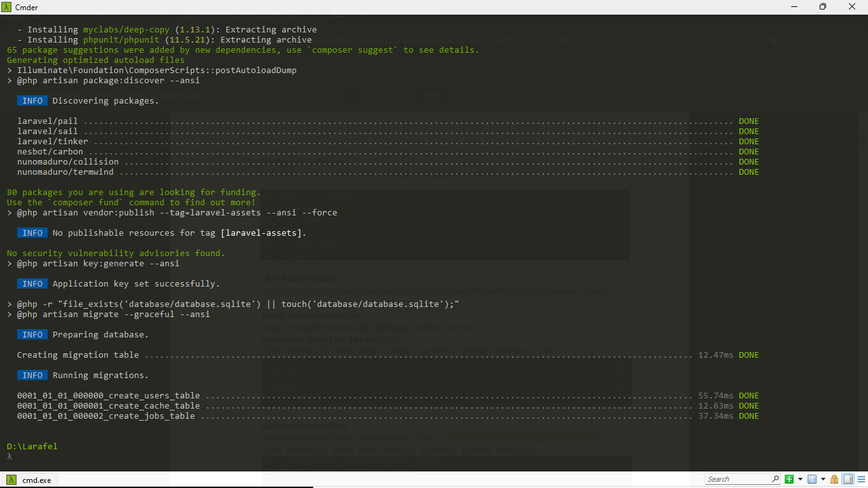Viewport: 868px width, 488px height.
Task: Click the green plus new console icon
Action: (789, 479)
